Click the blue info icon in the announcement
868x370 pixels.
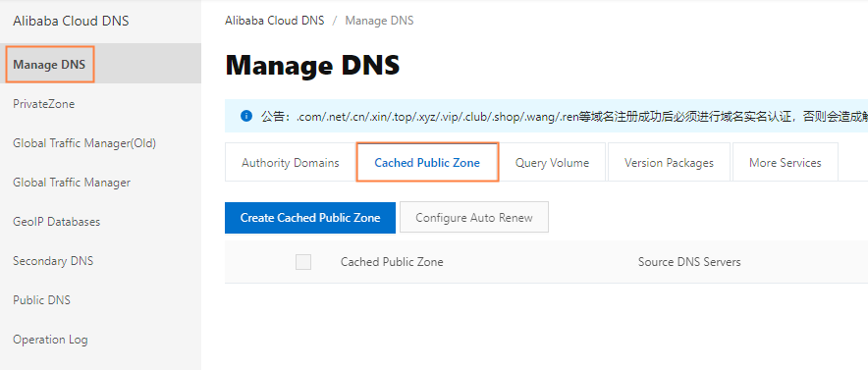[x=246, y=116]
